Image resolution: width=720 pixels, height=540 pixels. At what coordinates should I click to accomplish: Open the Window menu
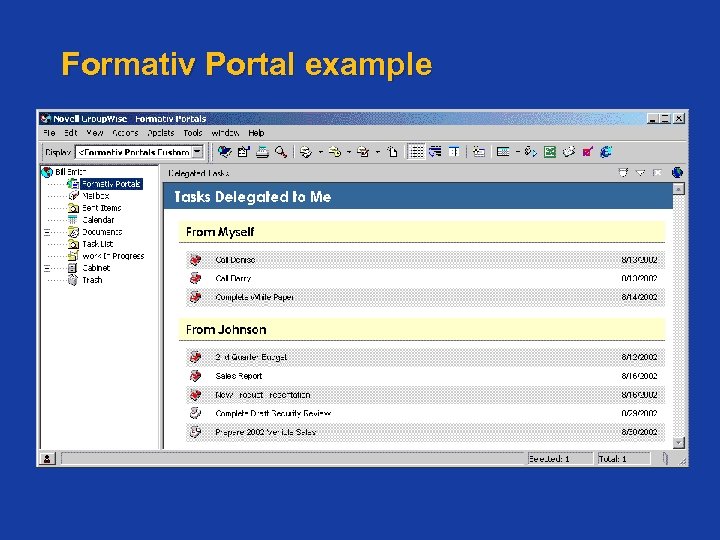[225, 133]
